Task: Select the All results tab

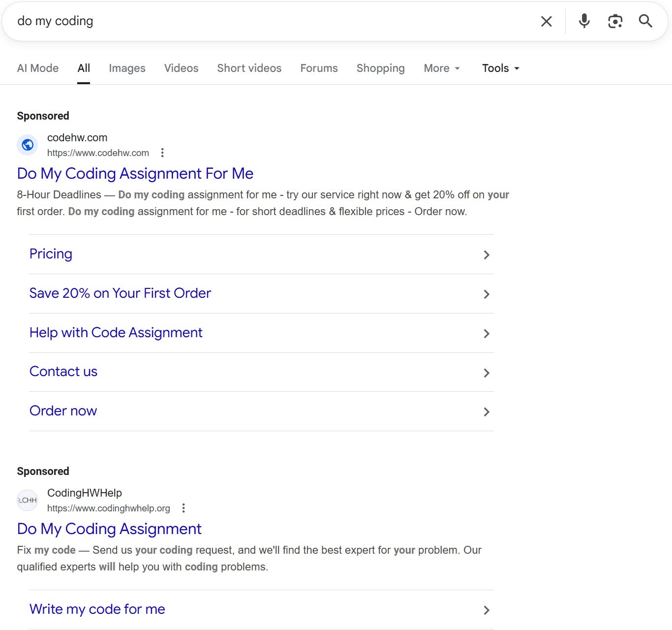Action: (84, 68)
